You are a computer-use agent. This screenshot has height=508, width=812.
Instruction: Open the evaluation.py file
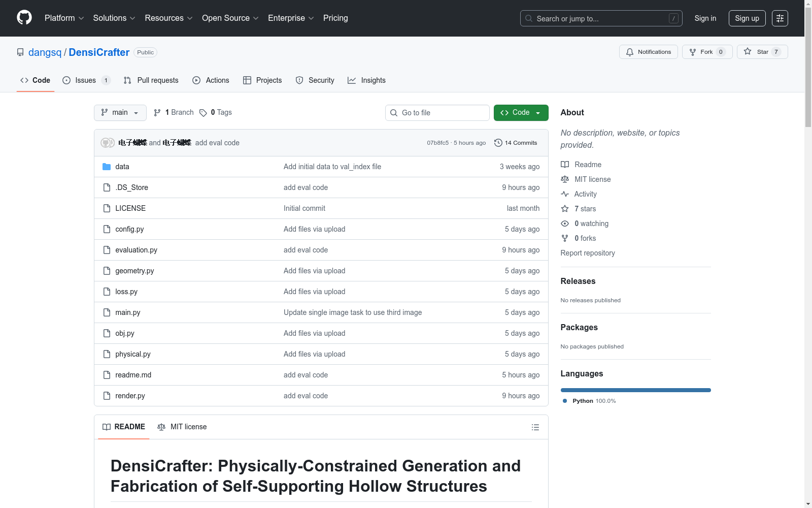(136, 250)
